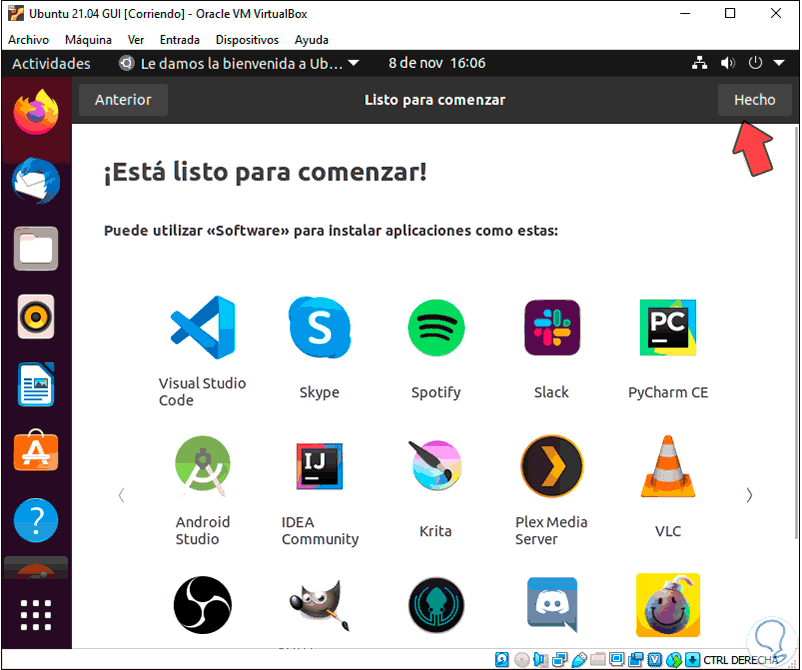Click the VirtualBox audio status icon
Viewport: 802px width, 670px height.
(x=541, y=659)
